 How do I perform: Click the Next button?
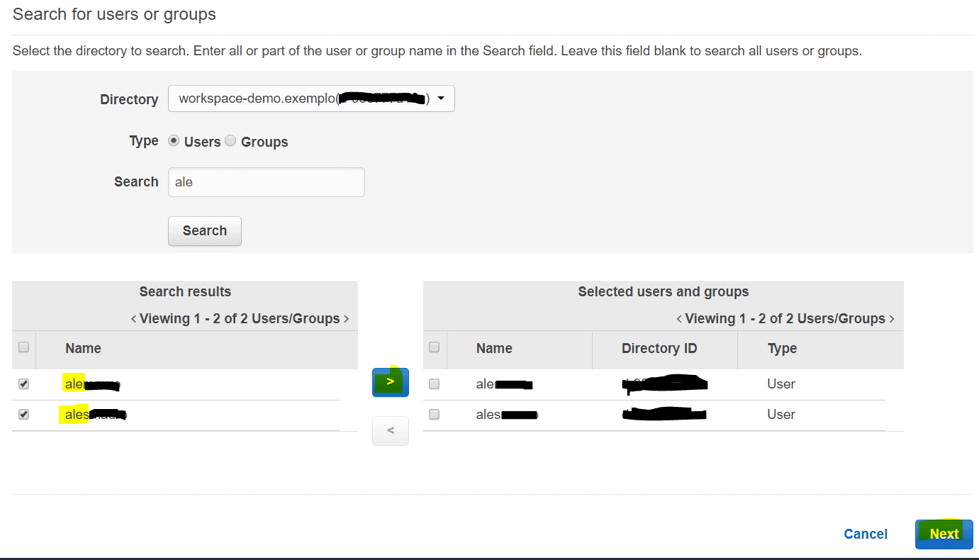[944, 534]
